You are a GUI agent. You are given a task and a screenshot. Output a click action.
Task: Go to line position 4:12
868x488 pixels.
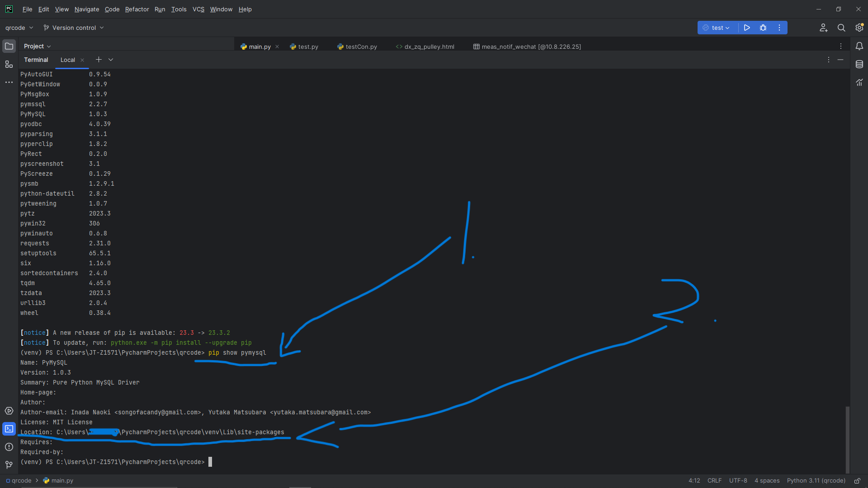click(x=694, y=481)
